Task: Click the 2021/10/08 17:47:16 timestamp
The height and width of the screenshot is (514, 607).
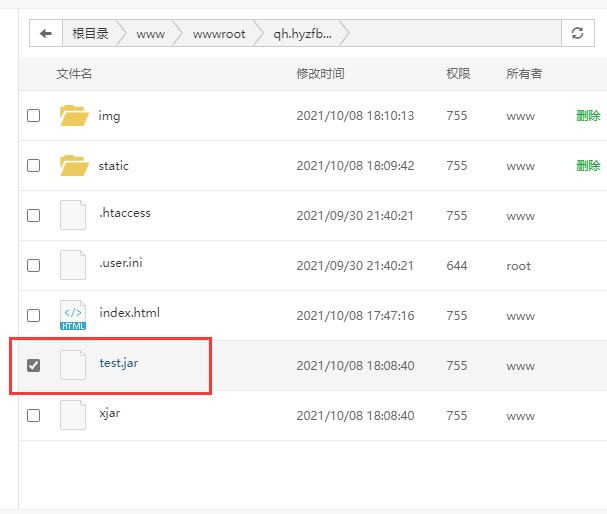Action: pyautogui.click(x=355, y=316)
